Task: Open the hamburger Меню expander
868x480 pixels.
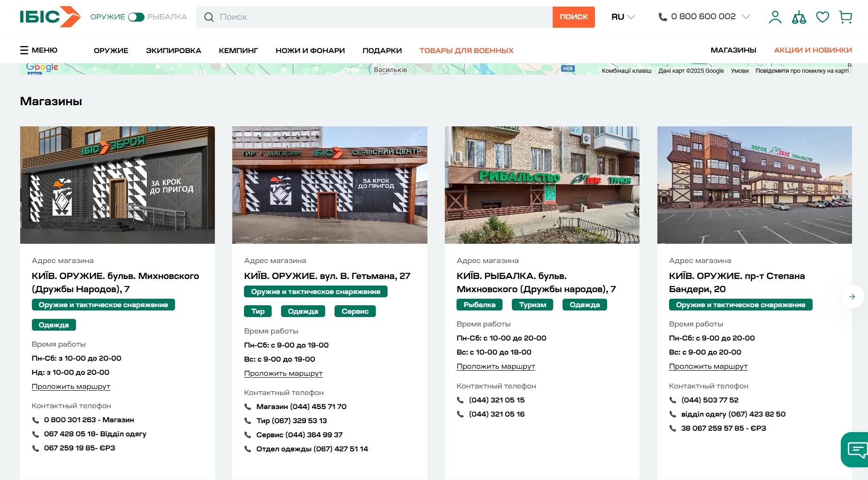Action: point(38,50)
